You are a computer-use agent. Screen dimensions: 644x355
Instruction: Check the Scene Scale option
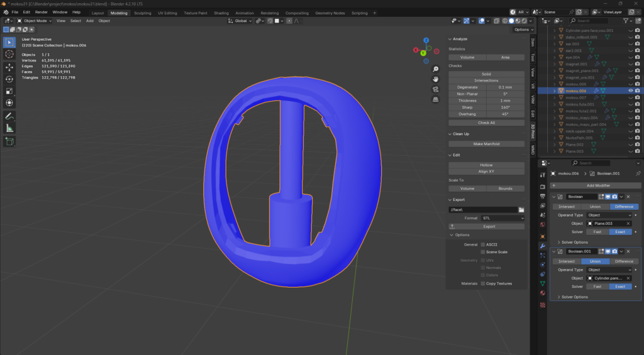[483, 252]
